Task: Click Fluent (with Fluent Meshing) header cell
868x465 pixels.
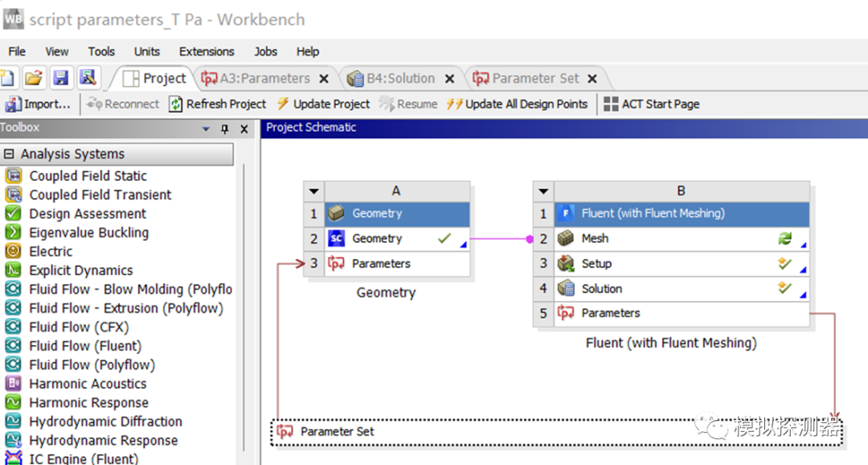Action: click(x=682, y=213)
